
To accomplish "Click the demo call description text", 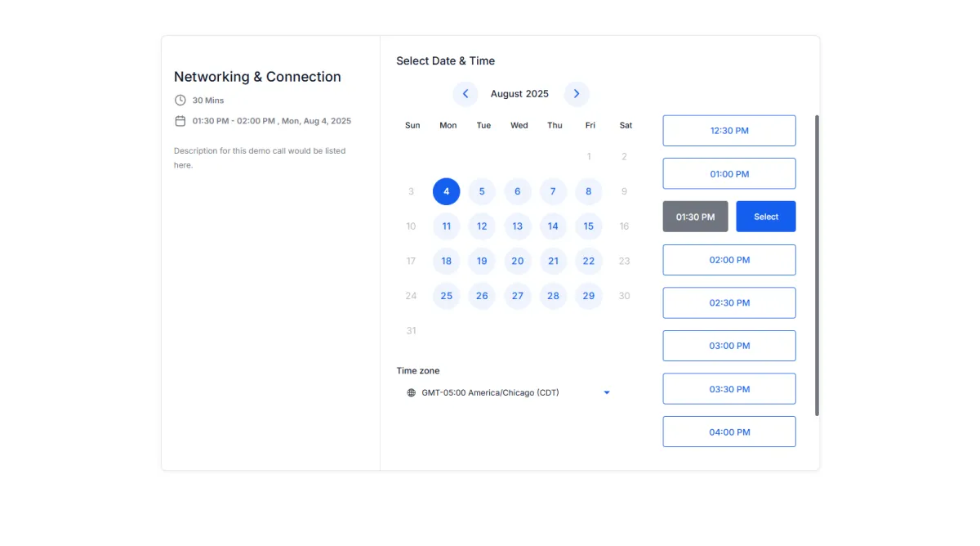I will (x=260, y=158).
